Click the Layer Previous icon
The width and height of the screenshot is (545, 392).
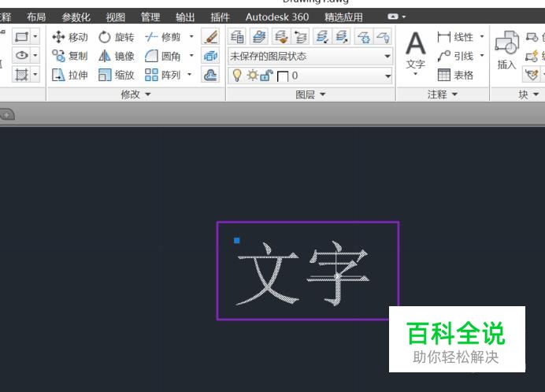tap(301, 37)
